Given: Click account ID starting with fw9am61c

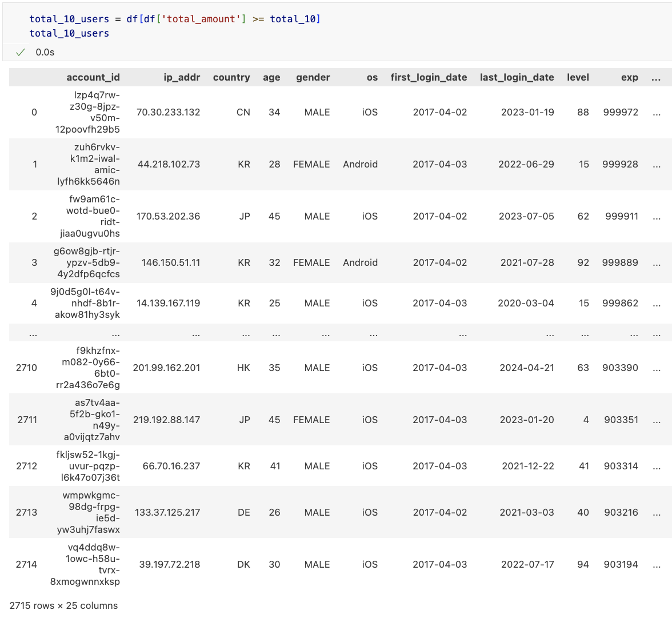Looking at the screenshot, I should tap(90, 216).
